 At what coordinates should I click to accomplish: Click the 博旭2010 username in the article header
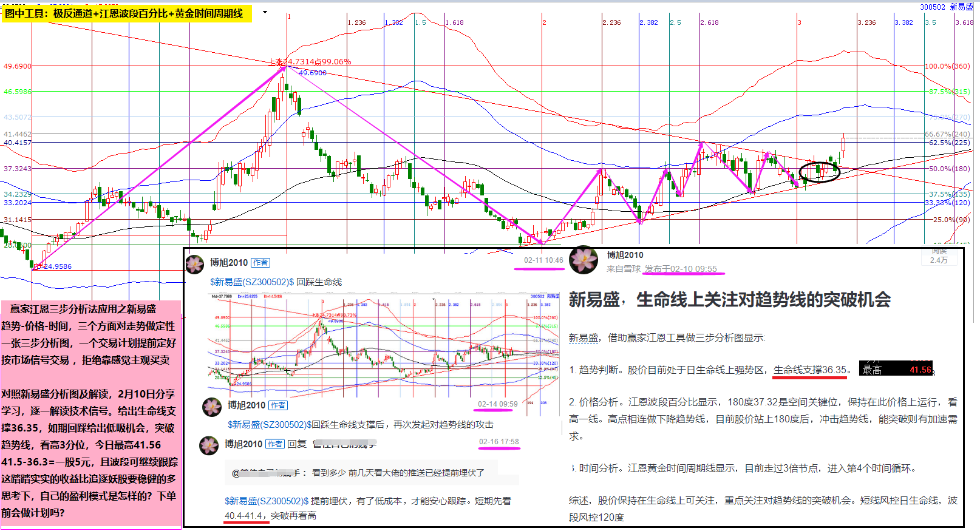tap(625, 255)
